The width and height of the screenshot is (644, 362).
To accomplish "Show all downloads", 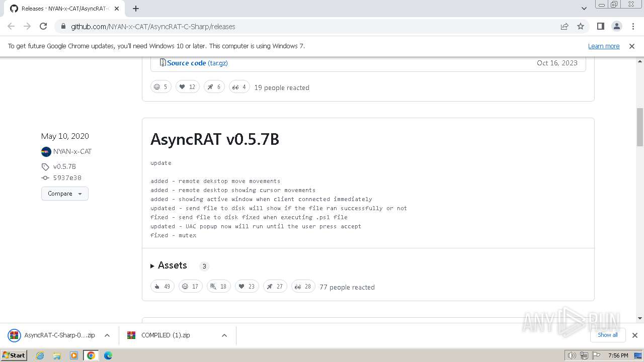I will coord(608,335).
